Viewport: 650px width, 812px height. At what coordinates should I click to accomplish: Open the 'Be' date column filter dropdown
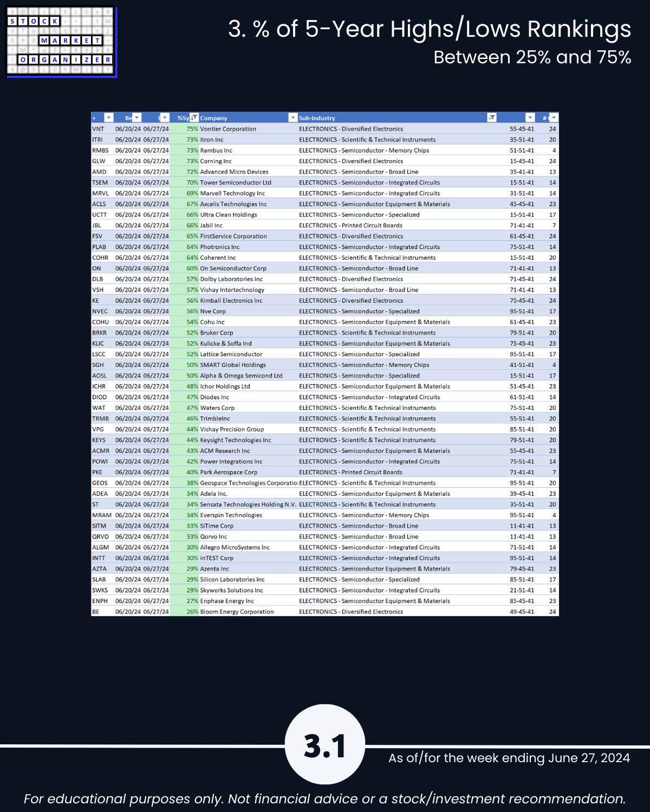click(137, 117)
